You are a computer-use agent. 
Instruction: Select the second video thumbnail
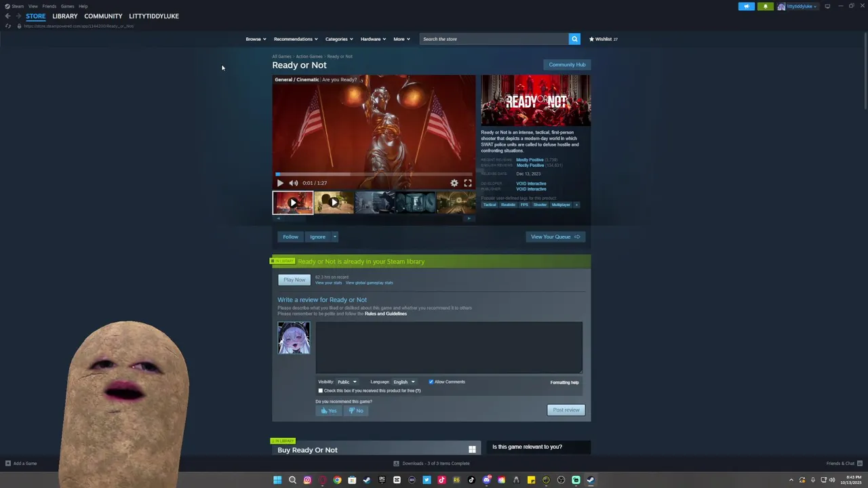(x=334, y=203)
